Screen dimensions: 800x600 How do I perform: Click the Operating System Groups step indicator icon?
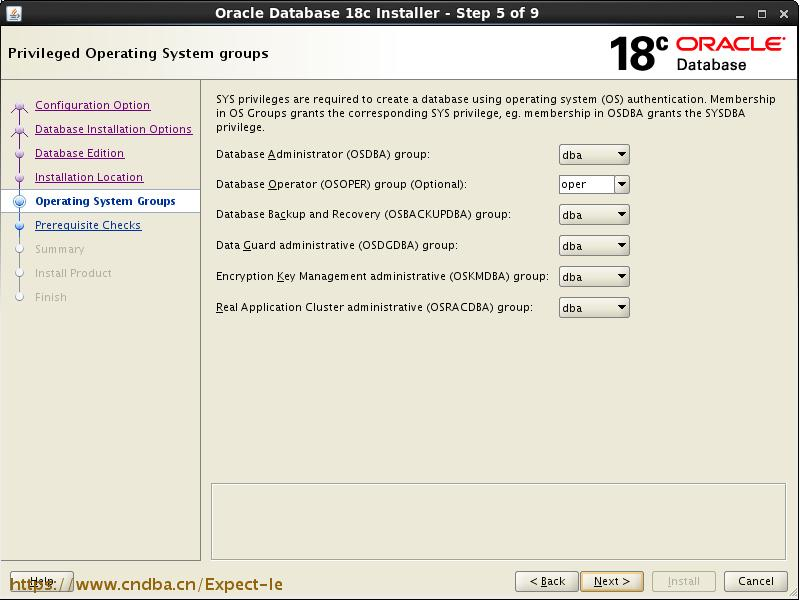(x=21, y=200)
